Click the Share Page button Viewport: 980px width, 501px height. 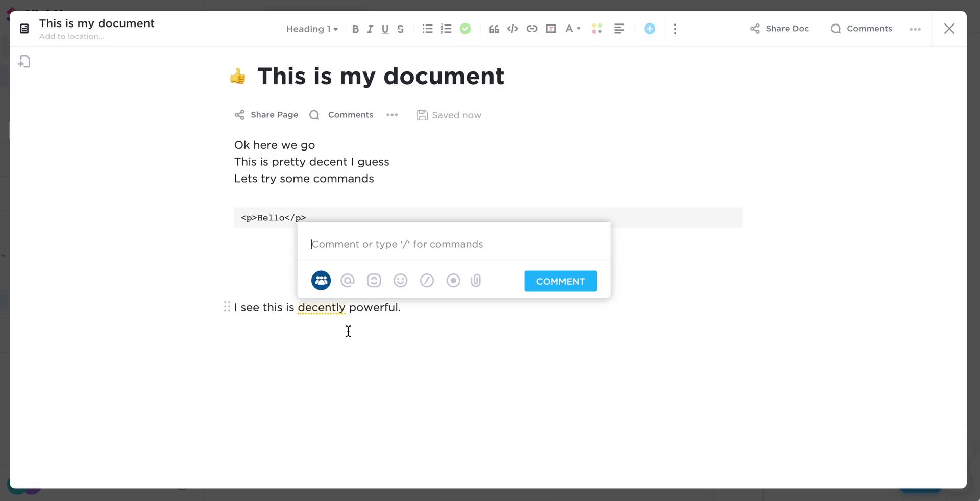[266, 115]
